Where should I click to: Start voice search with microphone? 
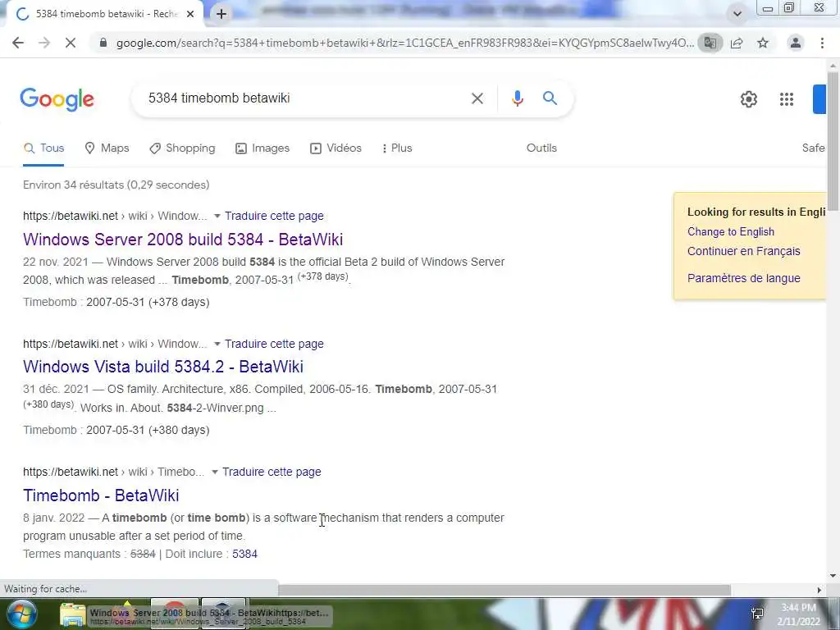click(517, 98)
